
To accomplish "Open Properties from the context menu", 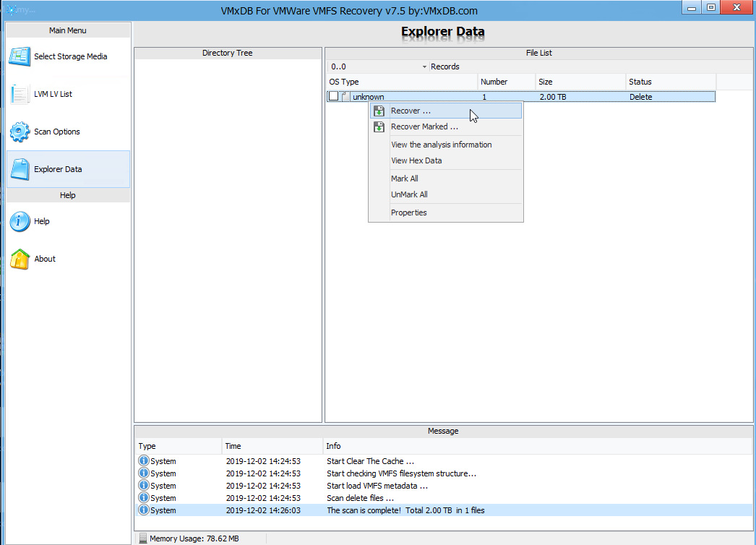I will click(446, 213).
